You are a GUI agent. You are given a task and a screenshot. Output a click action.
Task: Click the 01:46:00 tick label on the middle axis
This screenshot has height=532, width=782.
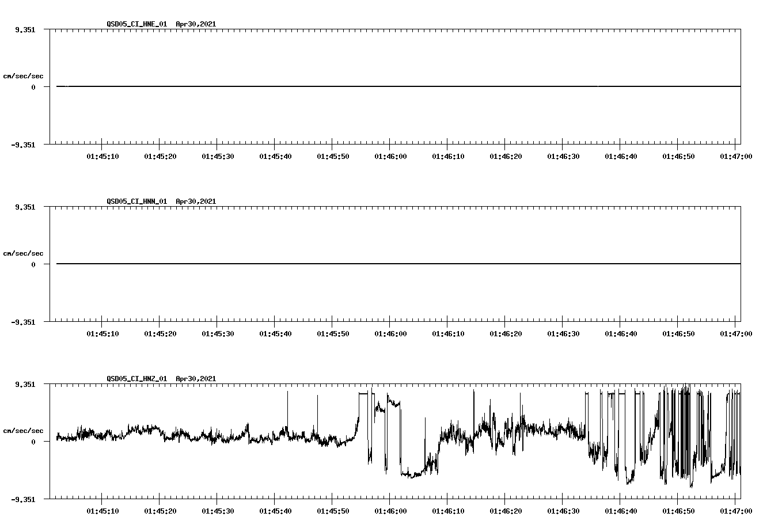click(x=390, y=332)
